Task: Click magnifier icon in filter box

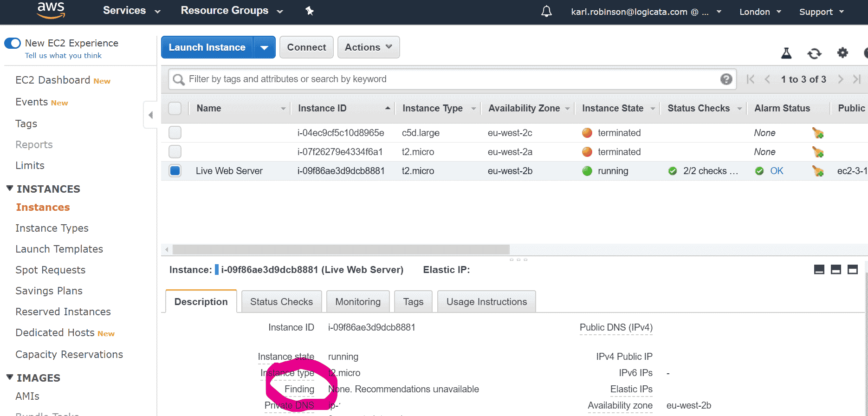Action: coord(179,80)
